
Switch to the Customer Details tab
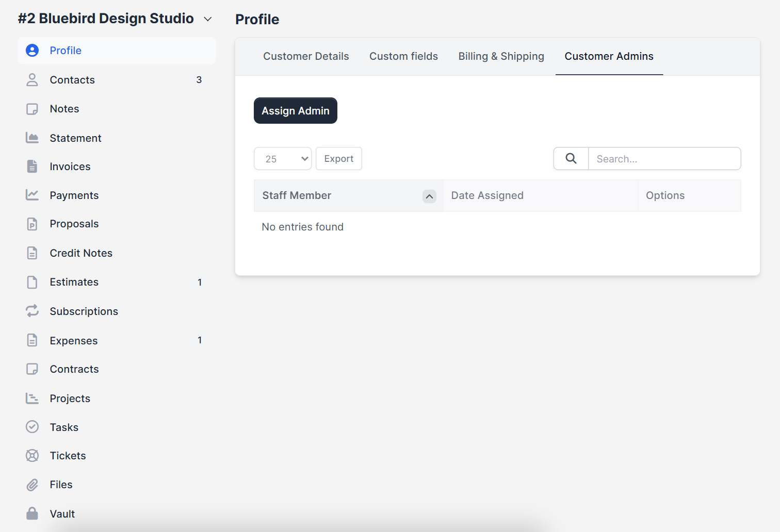[306, 56]
